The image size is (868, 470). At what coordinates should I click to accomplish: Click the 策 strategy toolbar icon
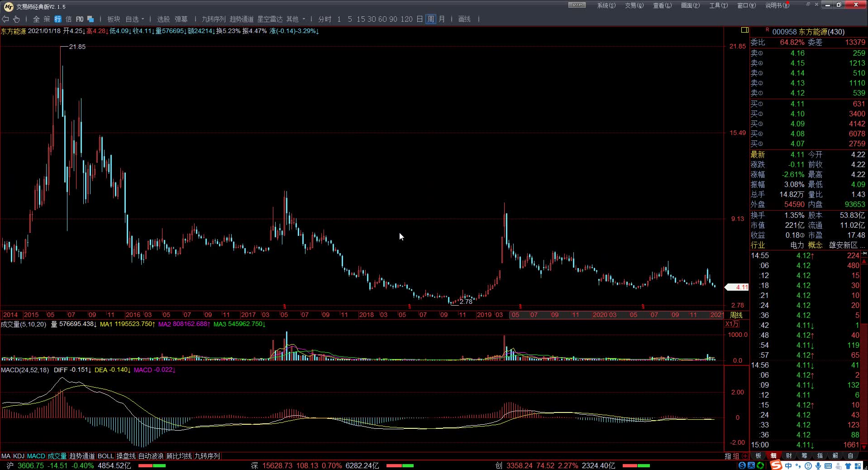click(47, 19)
